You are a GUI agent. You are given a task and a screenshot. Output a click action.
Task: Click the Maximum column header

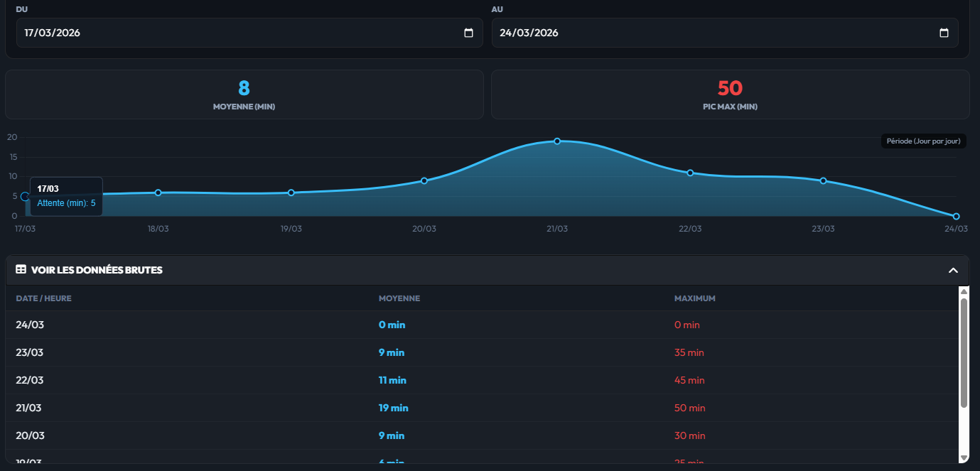(694, 298)
